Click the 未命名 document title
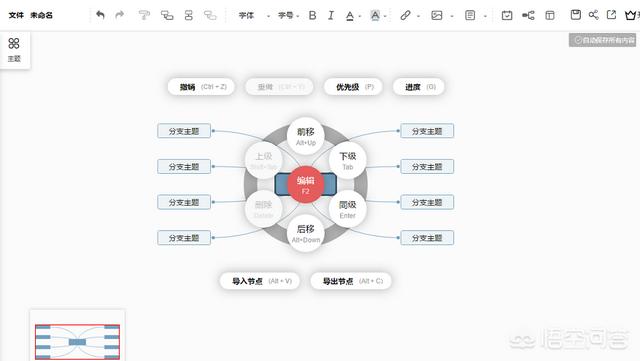The image size is (640, 361). (x=41, y=15)
